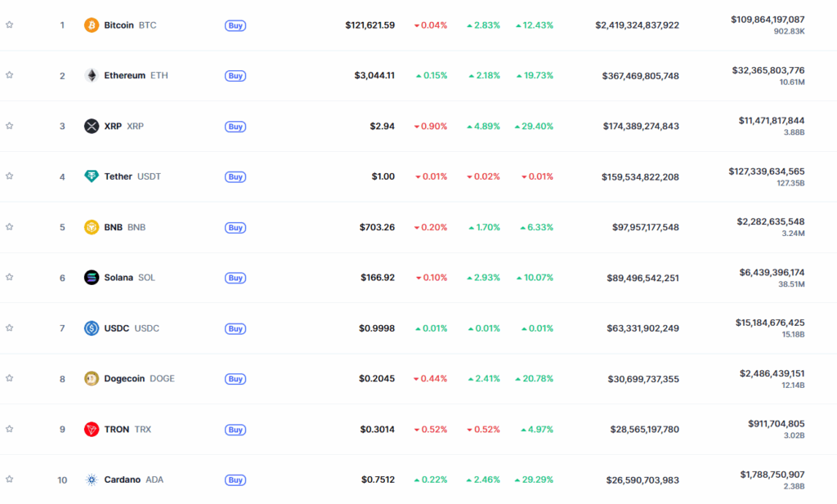The image size is (837, 504).
Task: Click the Cardano dotted logo
Action: [92, 479]
